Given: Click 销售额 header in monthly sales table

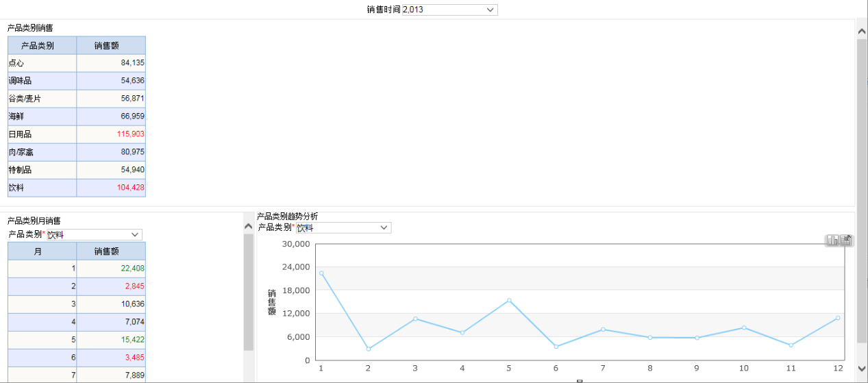Looking at the screenshot, I should click(111, 251).
